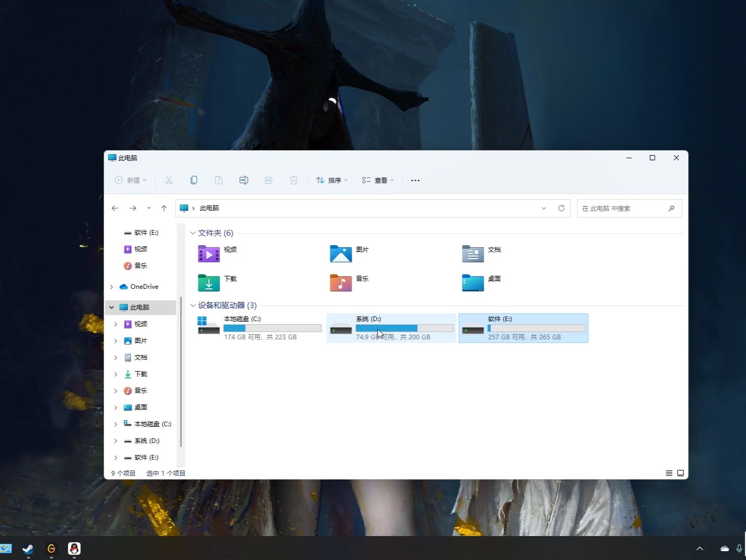Click 257 GB 可用, 共 265 GB text
Viewport: 746px width, 560px height.
524,337
